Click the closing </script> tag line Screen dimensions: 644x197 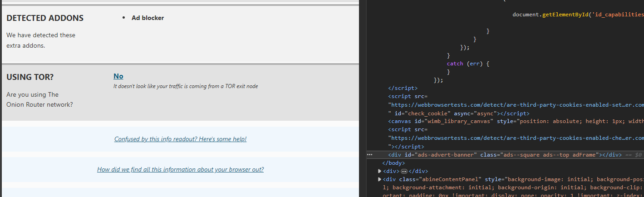403,88
